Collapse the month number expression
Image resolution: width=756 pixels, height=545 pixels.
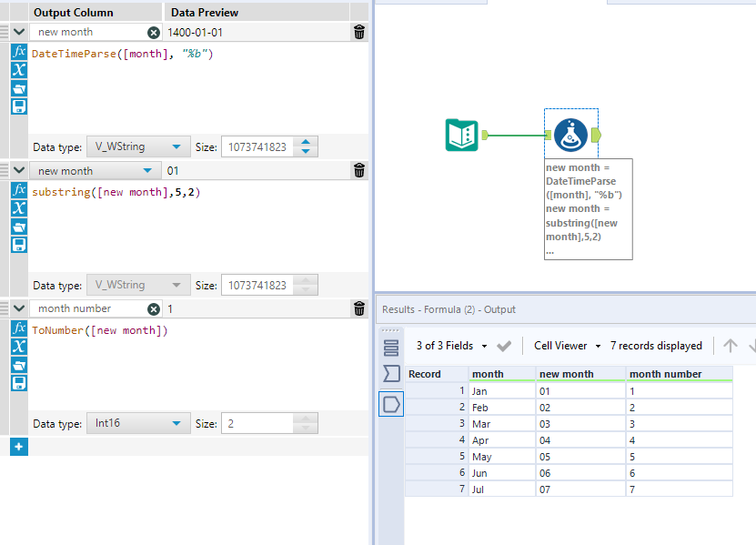click(x=19, y=309)
